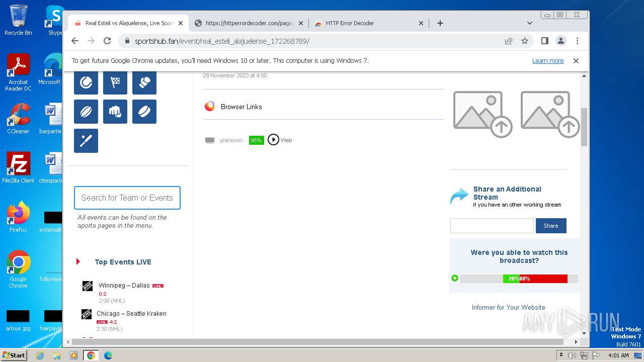Click the horizontal page scrollbar
The image size is (644, 362).
[317, 341]
